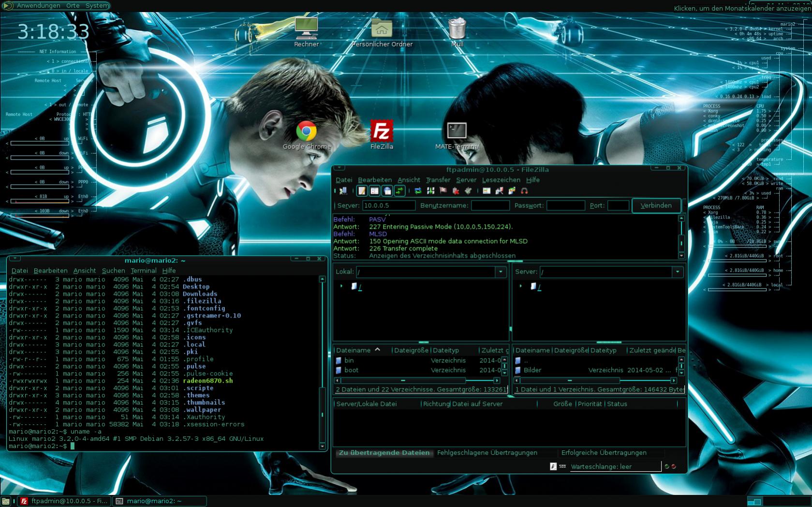Focus the Passwort input field
The width and height of the screenshot is (812, 507).
tap(565, 205)
